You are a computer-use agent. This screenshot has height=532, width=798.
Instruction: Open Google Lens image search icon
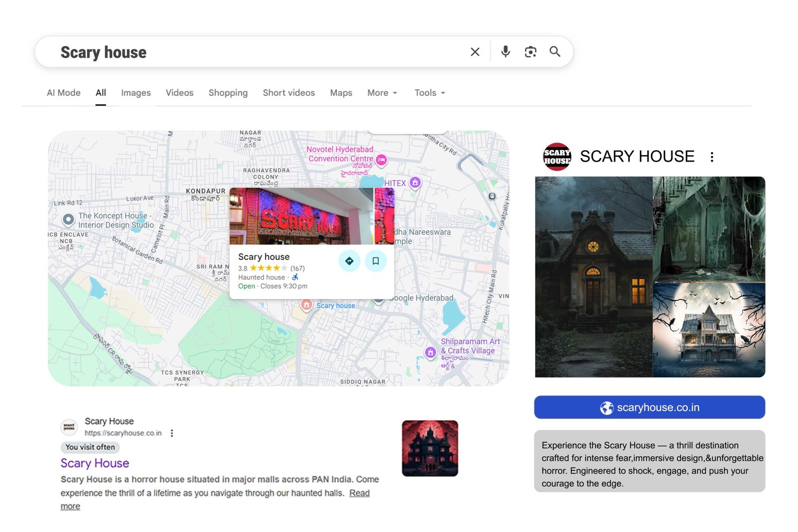click(x=530, y=52)
